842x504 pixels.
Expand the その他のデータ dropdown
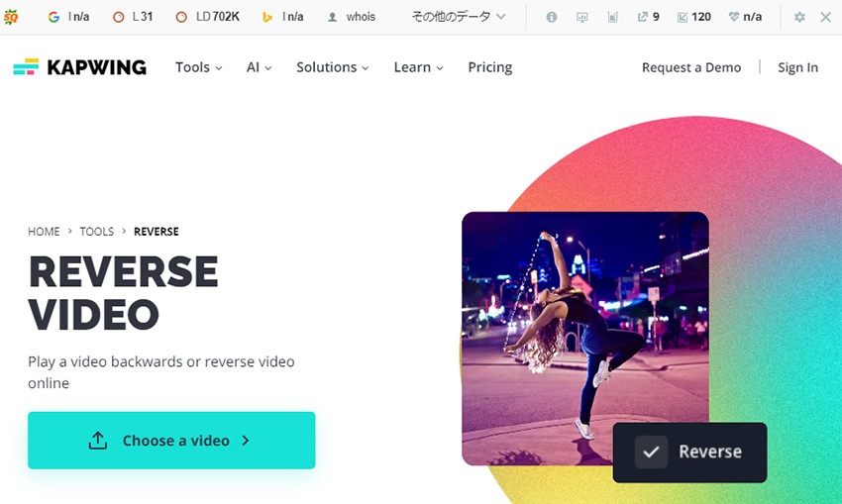[459, 17]
